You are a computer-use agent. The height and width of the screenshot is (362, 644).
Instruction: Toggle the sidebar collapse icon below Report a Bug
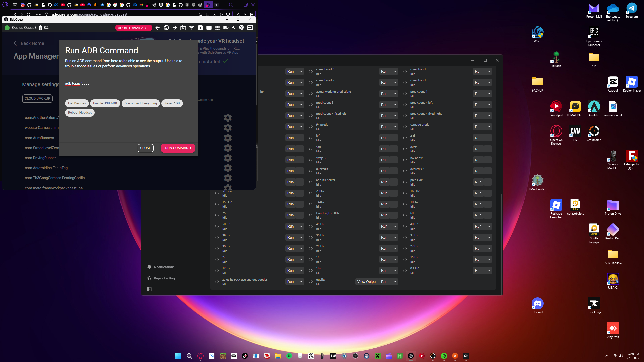point(149,289)
